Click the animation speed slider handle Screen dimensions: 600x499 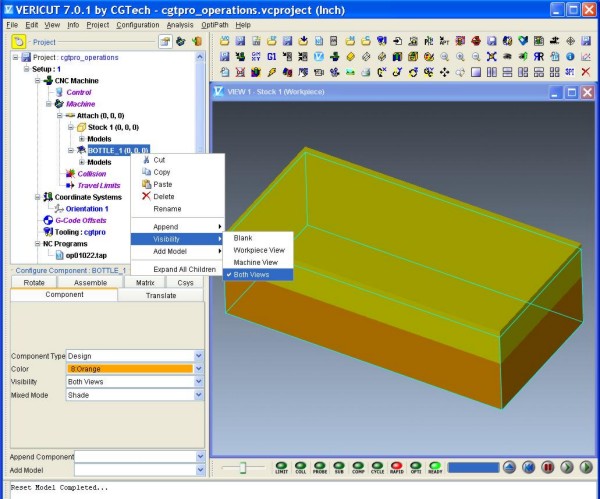[x=243, y=467]
